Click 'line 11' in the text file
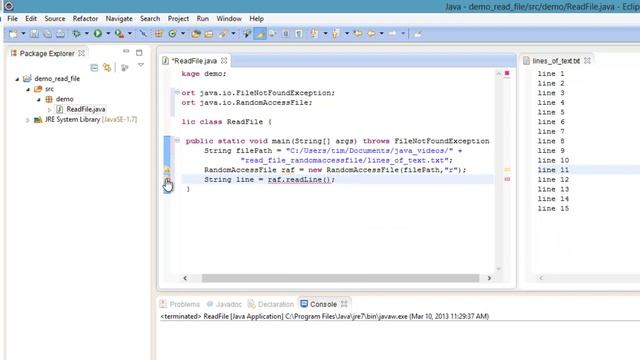Screen dimensions: 640x360 tap(553, 170)
